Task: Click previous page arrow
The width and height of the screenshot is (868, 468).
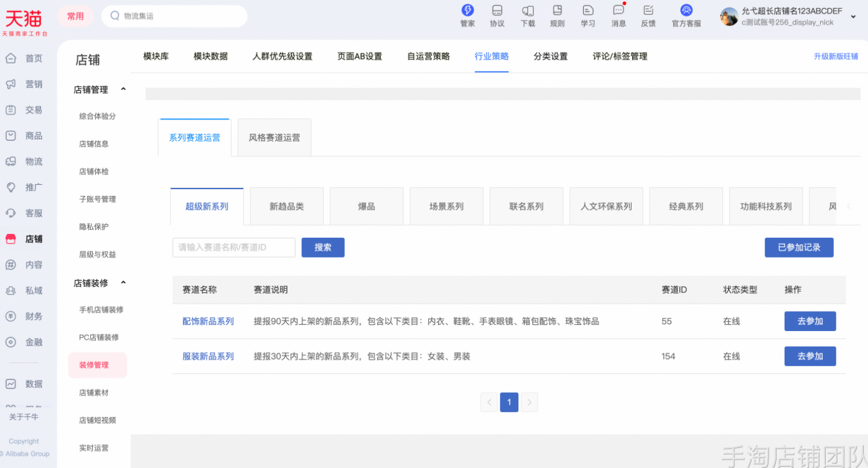Action: pos(489,402)
